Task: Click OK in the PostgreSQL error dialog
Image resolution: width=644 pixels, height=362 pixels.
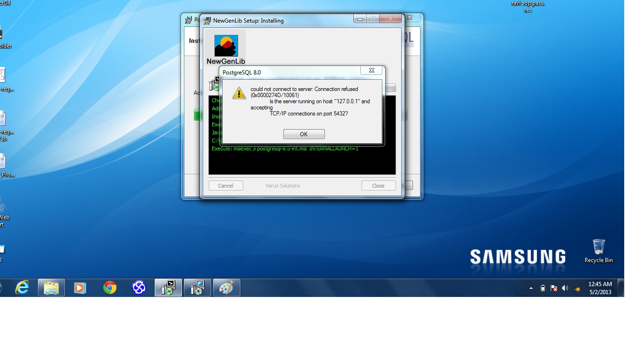Action: tap(304, 134)
